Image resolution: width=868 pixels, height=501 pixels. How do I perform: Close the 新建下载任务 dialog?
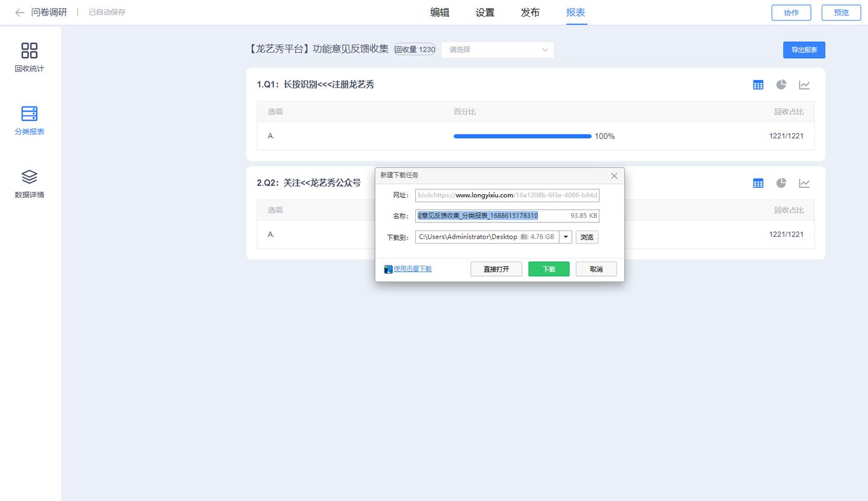point(614,176)
